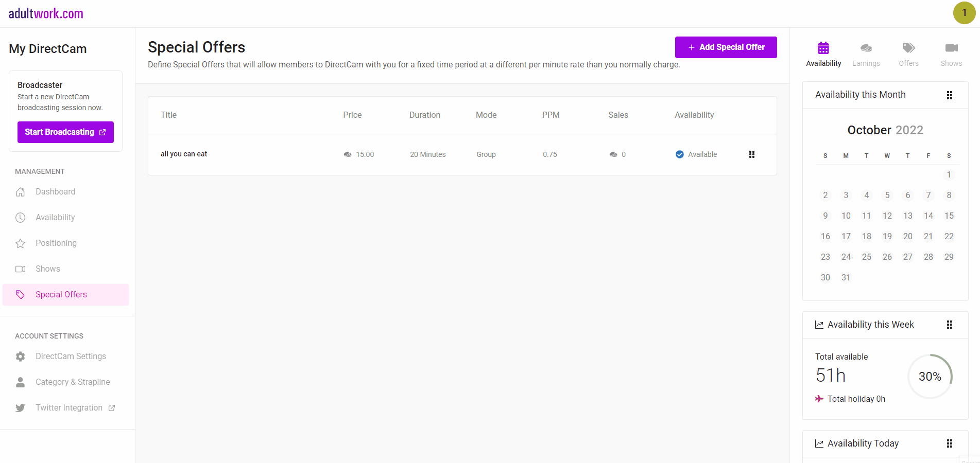Select October 15 in the calendar

(949, 216)
